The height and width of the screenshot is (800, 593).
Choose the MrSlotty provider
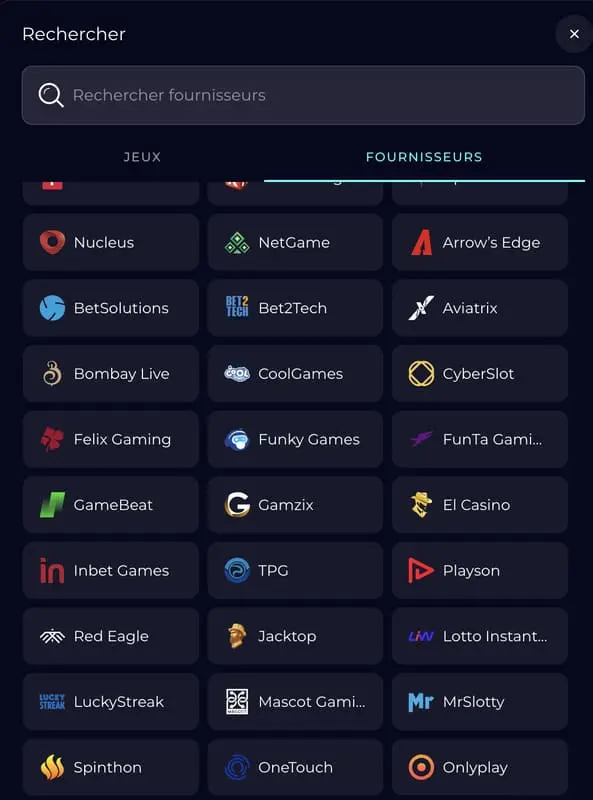click(480, 702)
